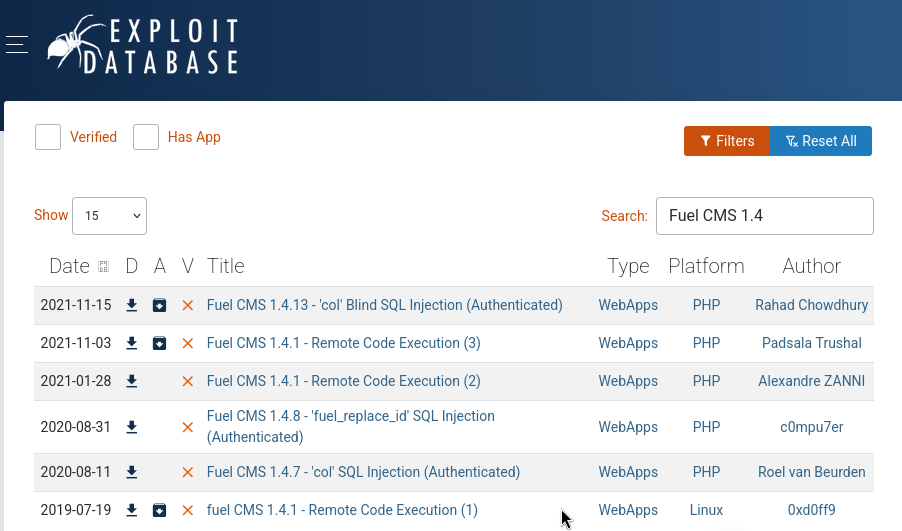Download the Remote Code Execution (3) exploit
902x531 pixels.
pos(132,343)
